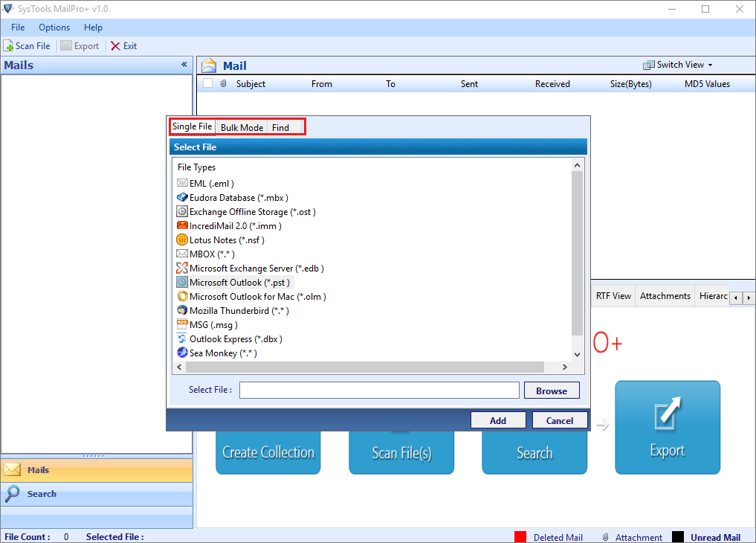The image size is (756, 543).
Task: Click the Create Collection tile
Action: tap(268, 452)
